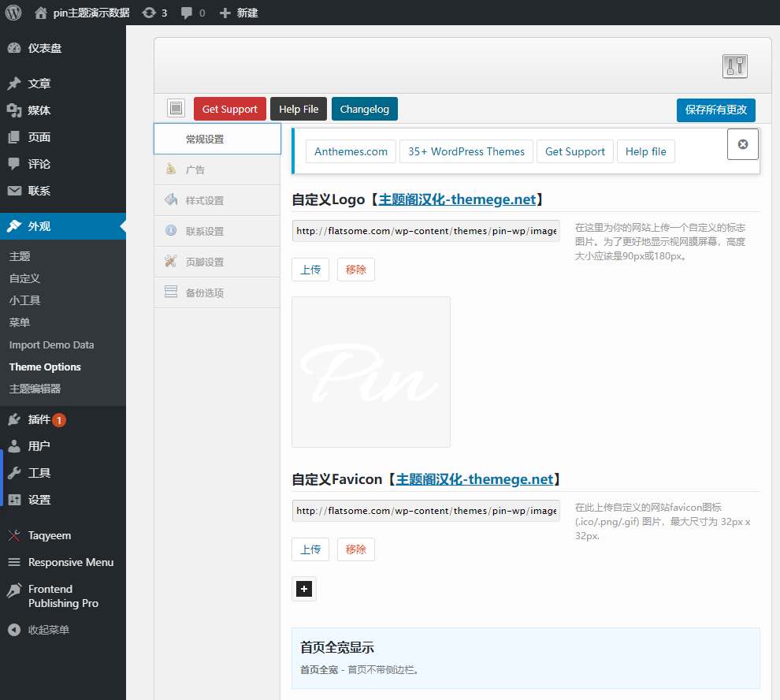The height and width of the screenshot is (700, 780).
Task: Click the 首页全宽显示 section heading
Action: pos(336,648)
